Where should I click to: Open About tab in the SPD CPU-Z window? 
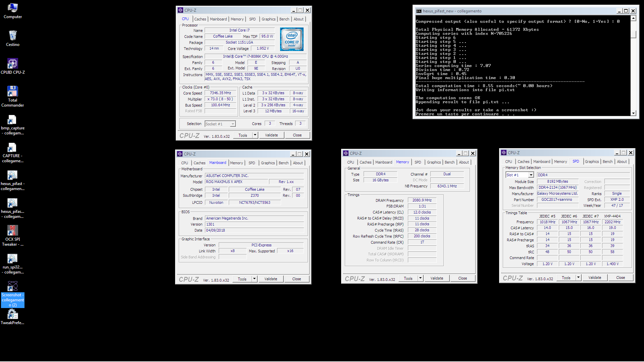[x=622, y=162]
